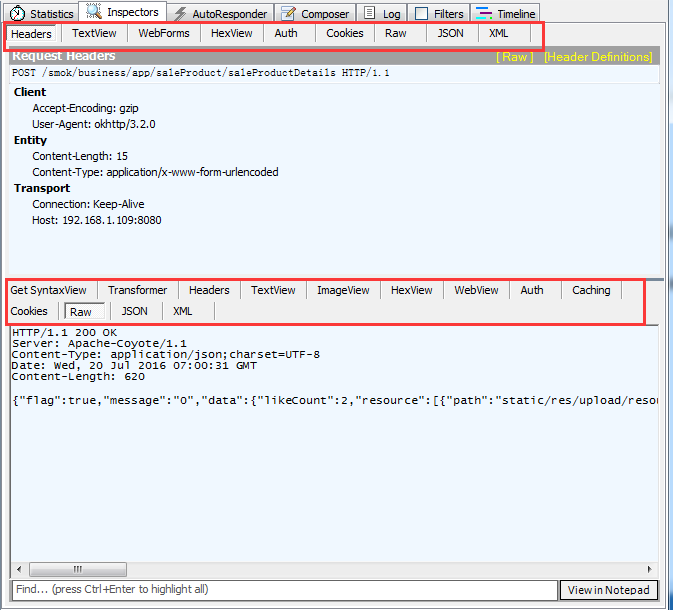The height and width of the screenshot is (610, 673).
Task: Select the Host: 192.168.1.109:8080 header
Action: click(97, 220)
